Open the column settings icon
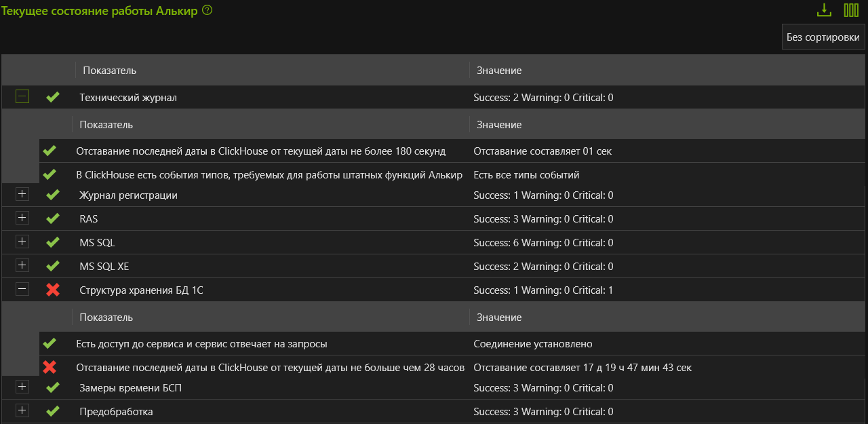Image resolution: width=868 pixels, height=424 pixels. (x=851, y=10)
